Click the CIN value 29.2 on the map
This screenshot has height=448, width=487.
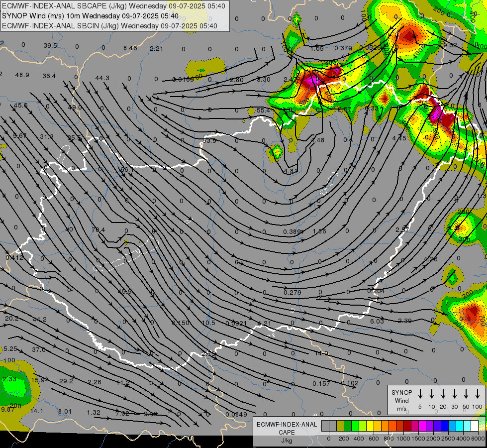tap(66, 381)
